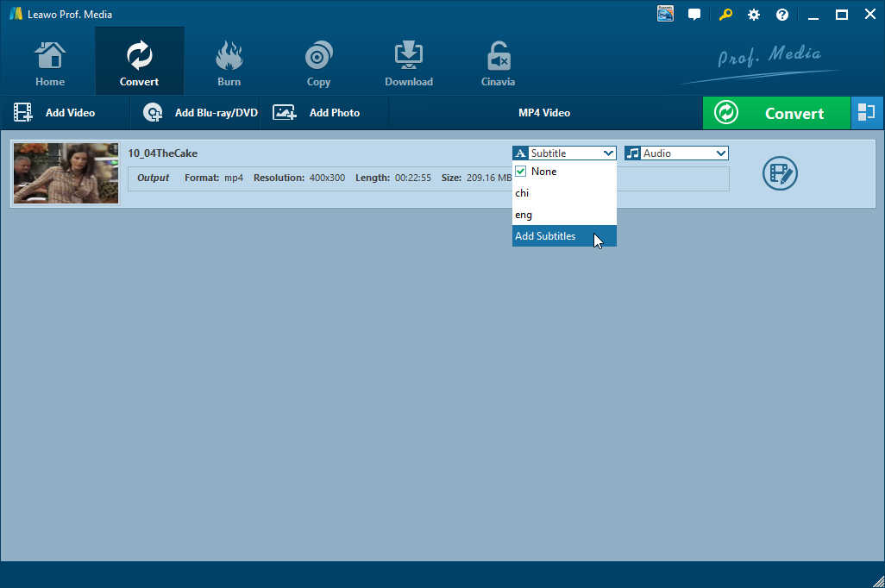
Task: Open the Home module
Action: (50, 65)
